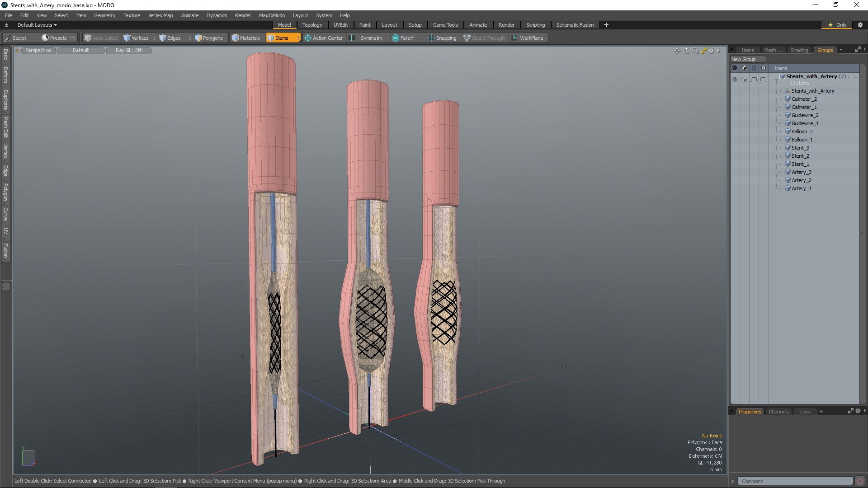Screen dimensions: 868x488
Task: Open the Geometry menu
Action: (104, 15)
